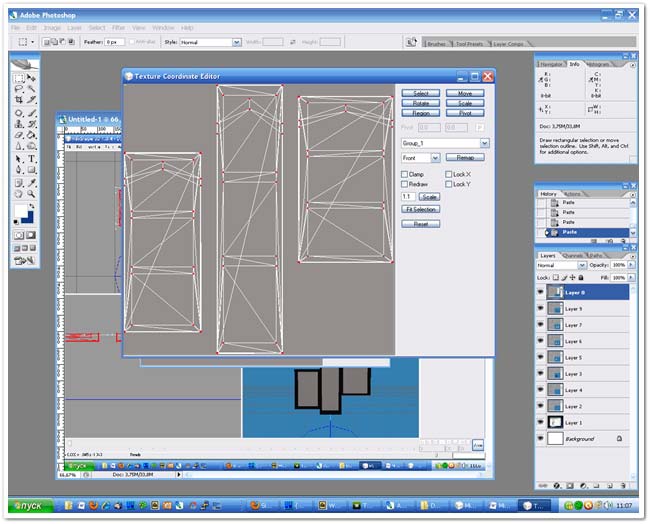
Task: Select the Crop tool
Action: [x=19, y=101]
